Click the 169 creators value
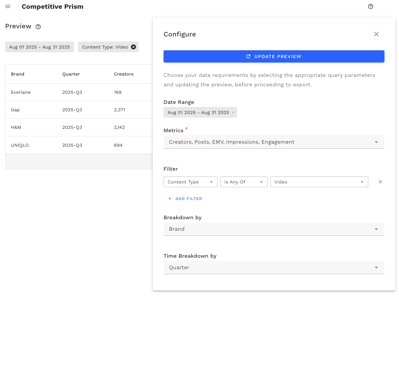Viewport: 399px width, 367px height. [x=118, y=92]
